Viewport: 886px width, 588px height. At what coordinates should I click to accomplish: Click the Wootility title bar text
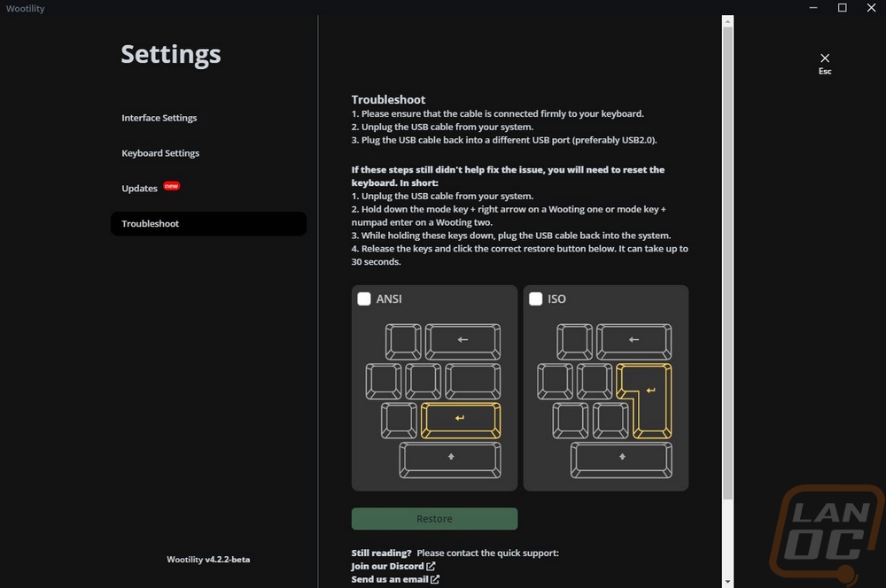26,9
